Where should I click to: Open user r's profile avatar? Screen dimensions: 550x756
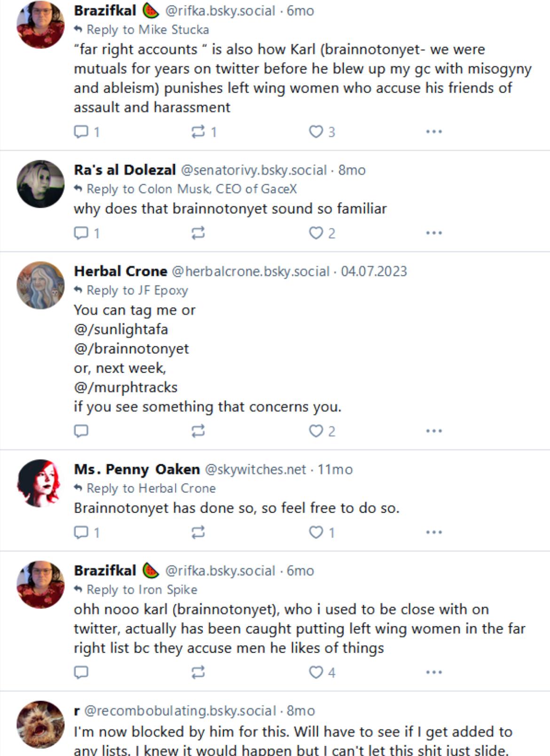click(x=40, y=724)
